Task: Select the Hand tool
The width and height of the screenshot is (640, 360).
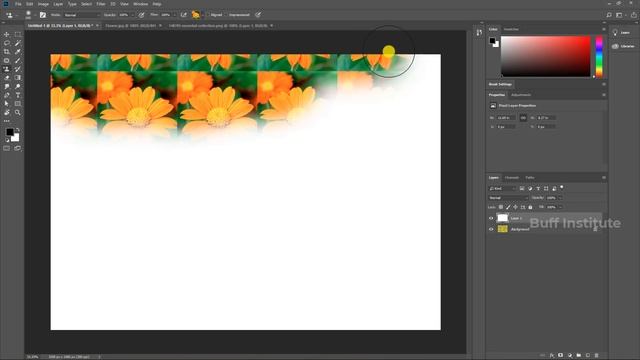Action: click(x=7, y=112)
